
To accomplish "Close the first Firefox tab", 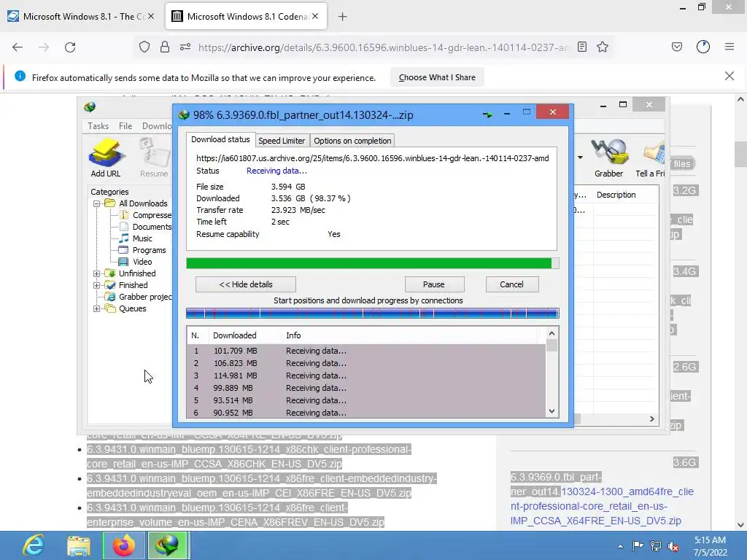I will (x=151, y=16).
